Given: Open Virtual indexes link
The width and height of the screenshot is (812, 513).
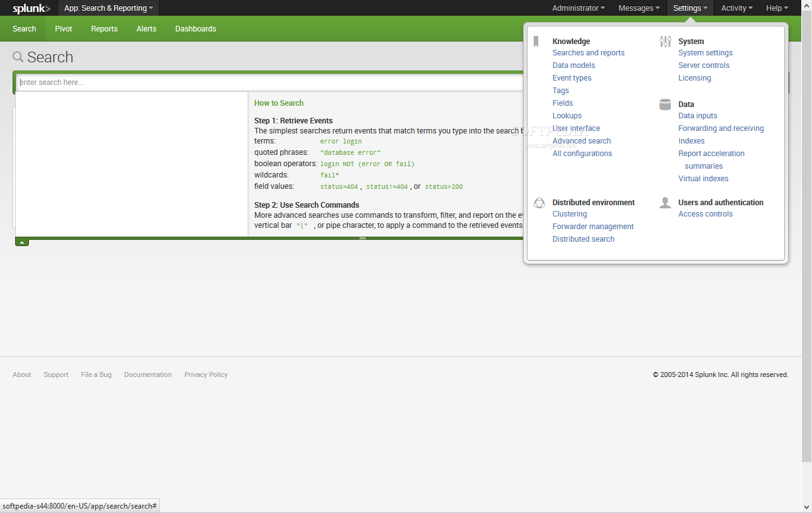Looking at the screenshot, I should pyautogui.click(x=704, y=179).
